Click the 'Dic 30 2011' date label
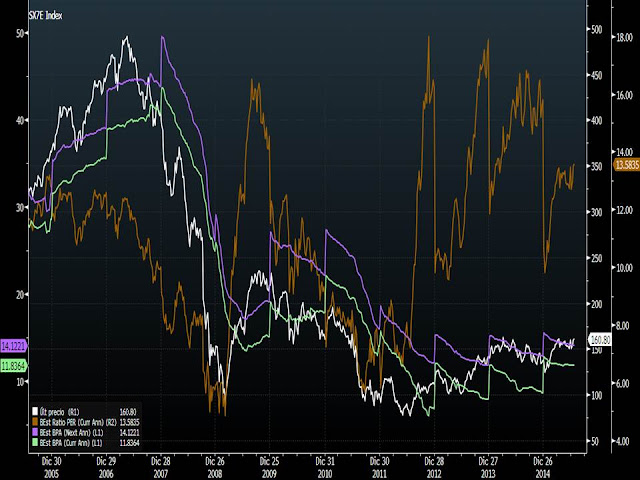Screen dimensions: 640x480 coord(380,467)
